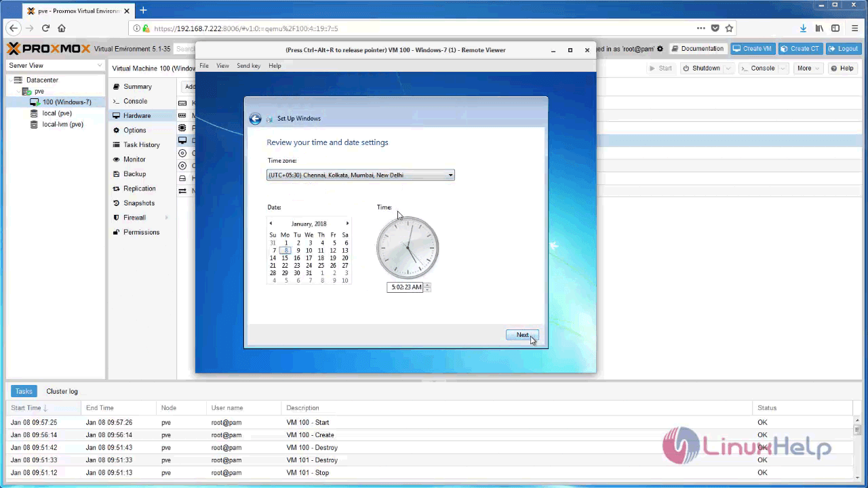Open page actions three-dot menu
This screenshot has height=488, width=868.
[x=701, y=28]
